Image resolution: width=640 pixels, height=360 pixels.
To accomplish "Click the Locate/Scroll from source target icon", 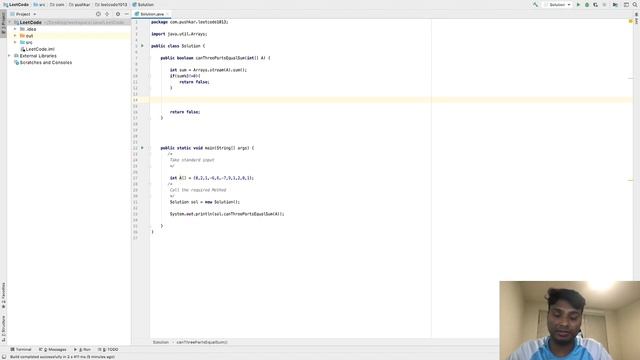I will click(x=98, y=14).
